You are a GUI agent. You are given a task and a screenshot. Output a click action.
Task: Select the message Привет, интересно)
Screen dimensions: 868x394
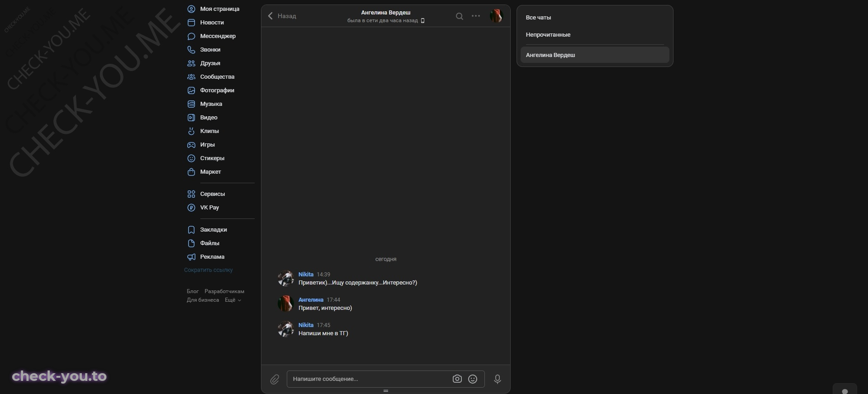(325, 308)
